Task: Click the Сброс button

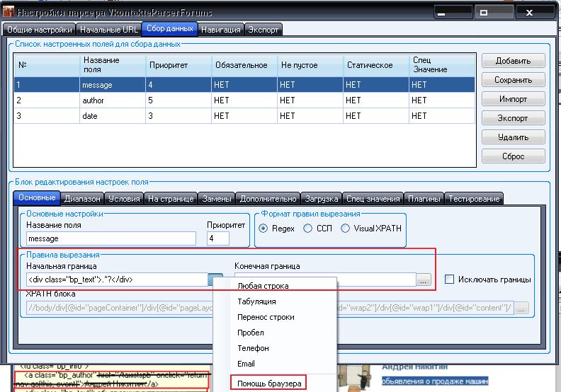Action: pos(515,156)
